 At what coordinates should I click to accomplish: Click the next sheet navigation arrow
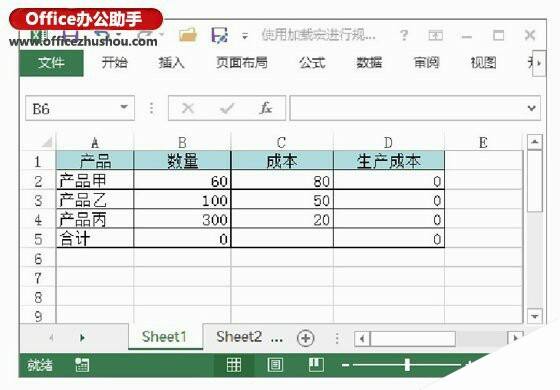[x=82, y=338]
